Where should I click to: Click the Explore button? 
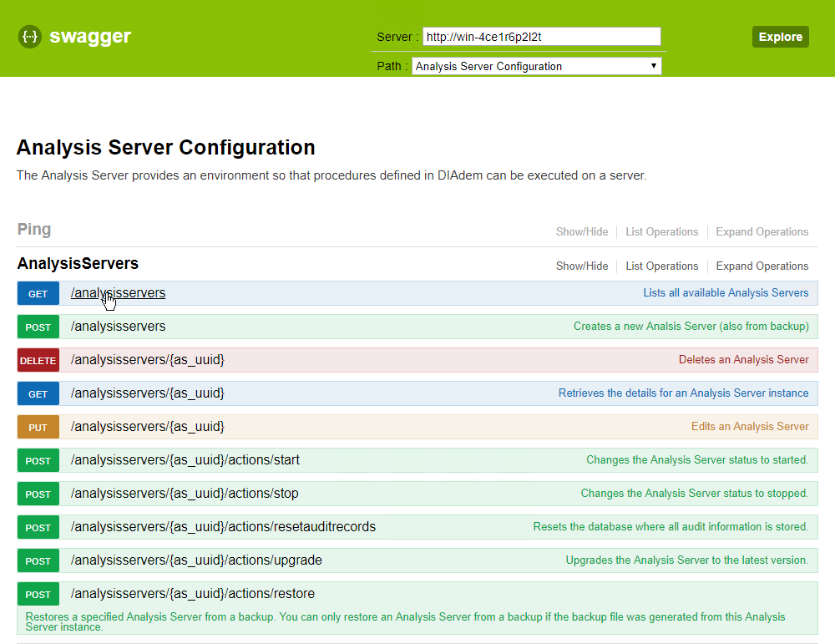780,37
